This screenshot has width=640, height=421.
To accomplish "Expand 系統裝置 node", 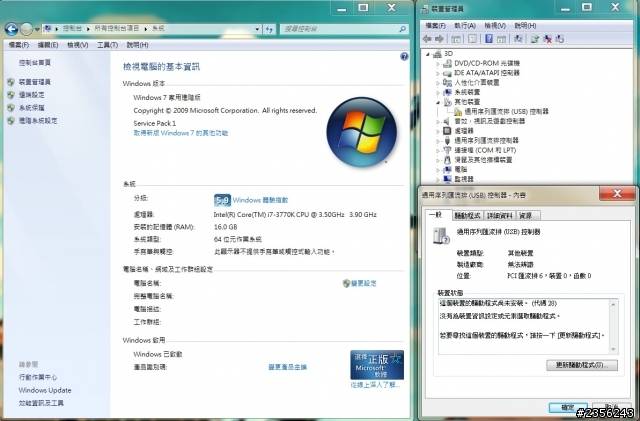I will [x=438, y=93].
